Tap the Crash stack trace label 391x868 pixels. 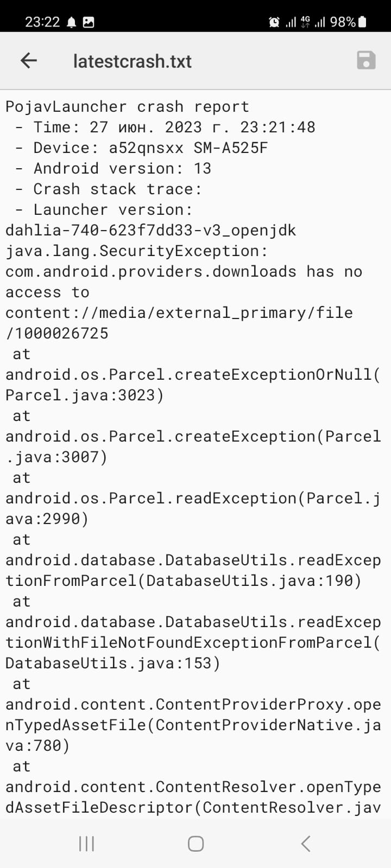[x=109, y=189]
